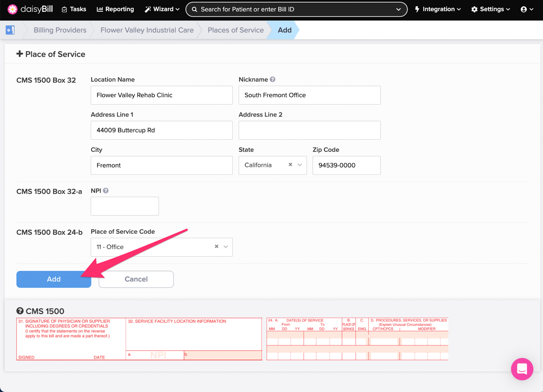Edit the City field
Image resolution: width=543 pixels, height=392 pixels.
162,165
